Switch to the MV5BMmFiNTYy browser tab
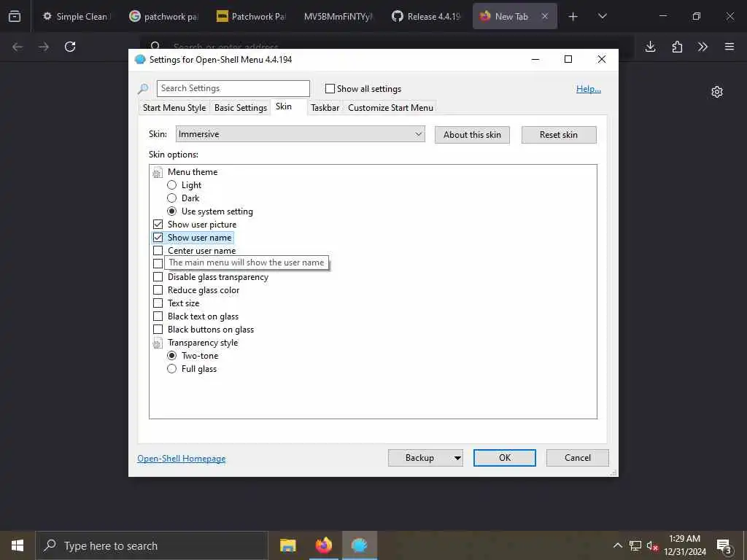This screenshot has width=747, height=560. (338, 16)
